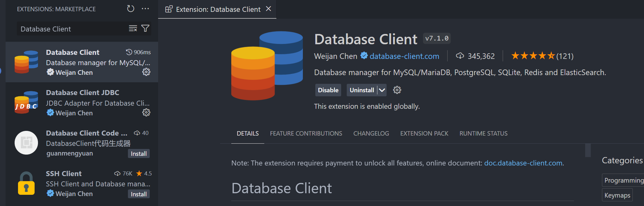Image resolution: width=644 pixels, height=206 pixels.
Task: Select the SSH Client padlock icon
Action: tap(26, 183)
